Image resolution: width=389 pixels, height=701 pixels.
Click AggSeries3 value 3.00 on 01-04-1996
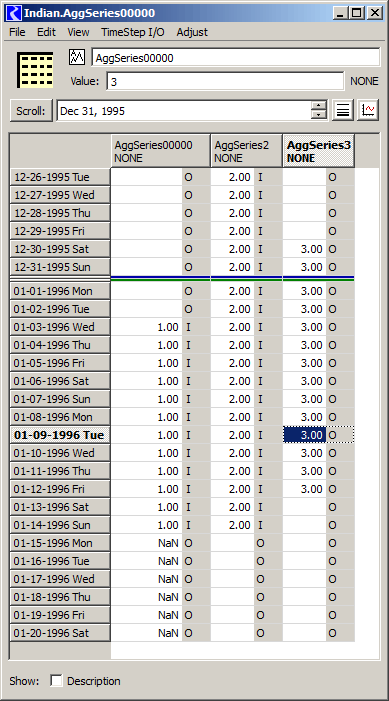[x=304, y=345]
